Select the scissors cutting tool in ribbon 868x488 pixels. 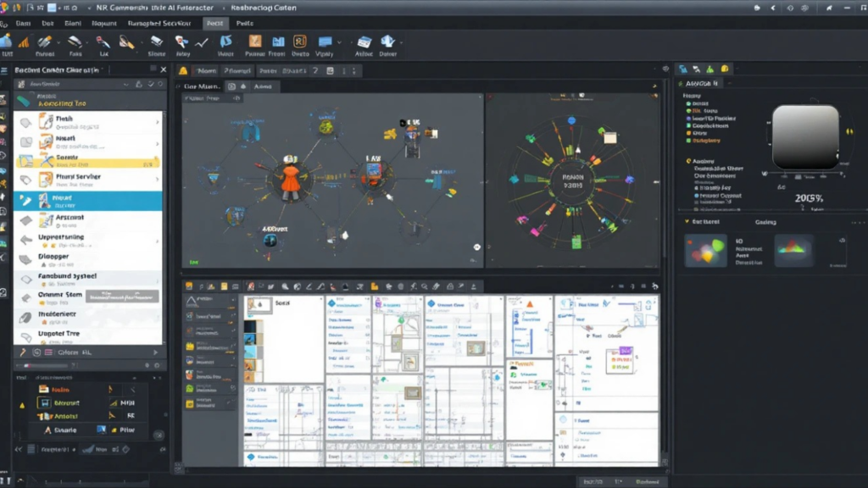(103, 42)
